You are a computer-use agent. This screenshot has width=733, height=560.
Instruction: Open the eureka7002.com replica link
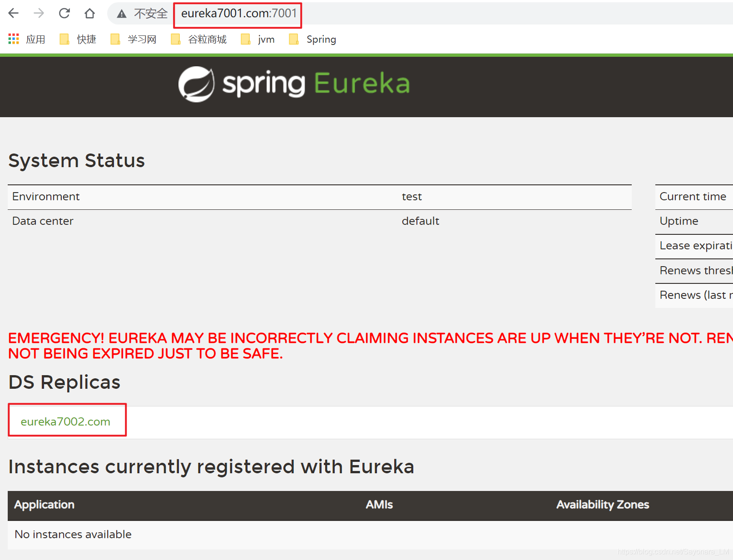(65, 421)
